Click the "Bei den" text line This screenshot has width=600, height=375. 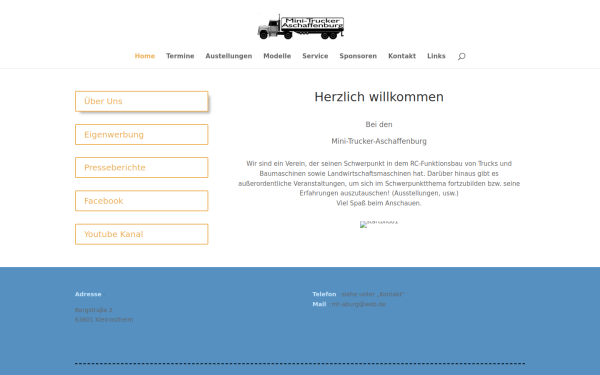tap(379, 124)
